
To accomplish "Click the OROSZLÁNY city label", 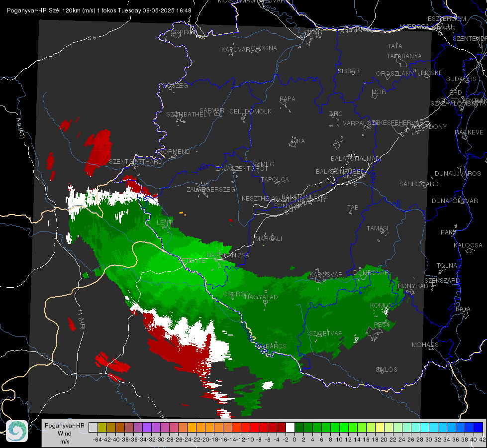I will coord(395,74).
